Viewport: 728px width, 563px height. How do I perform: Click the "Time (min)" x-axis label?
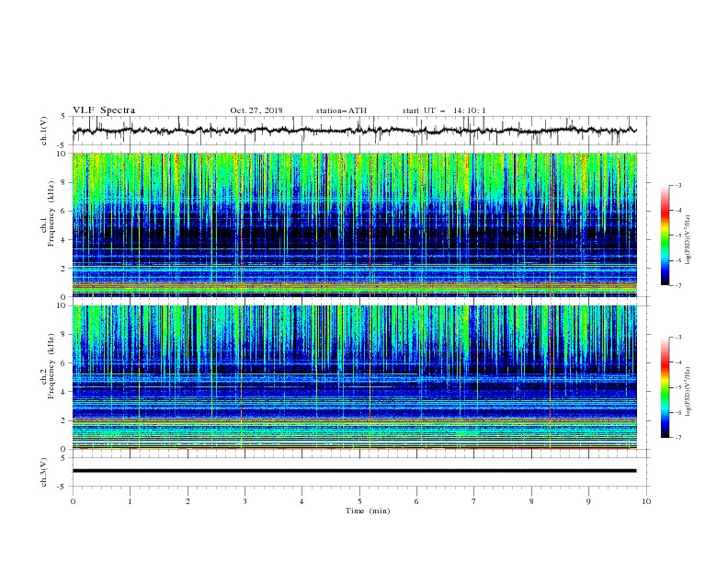368,511
